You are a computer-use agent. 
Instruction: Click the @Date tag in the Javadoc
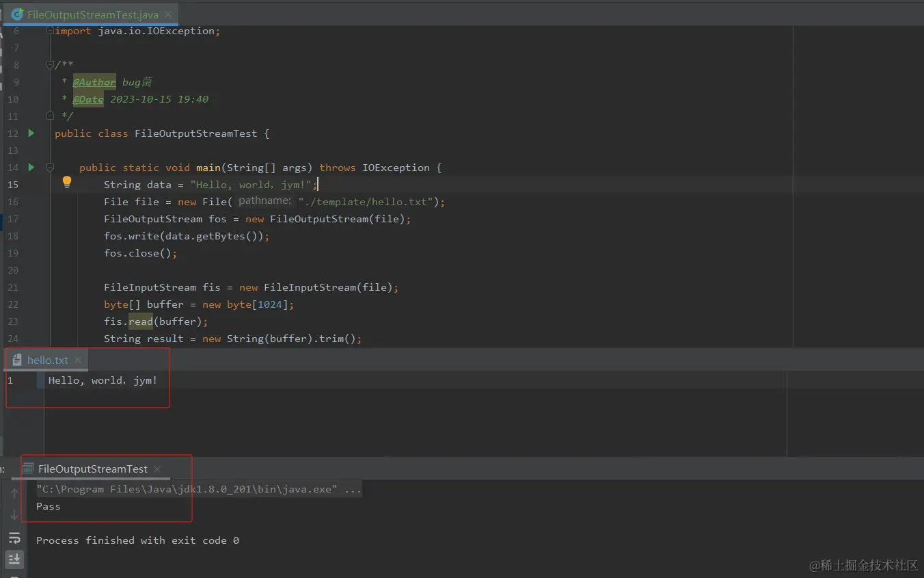pyautogui.click(x=88, y=99)
